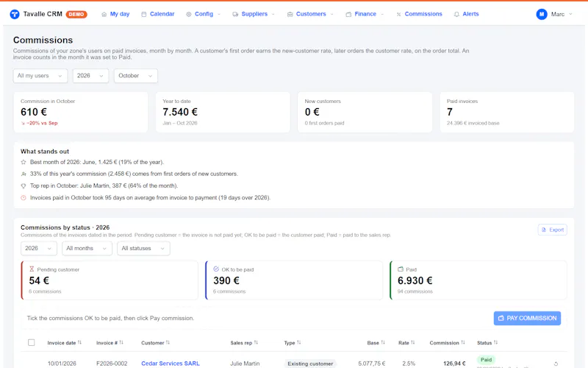Expand the Finance menu
This screenshot has width=588, height=368.
pos(365,14)
